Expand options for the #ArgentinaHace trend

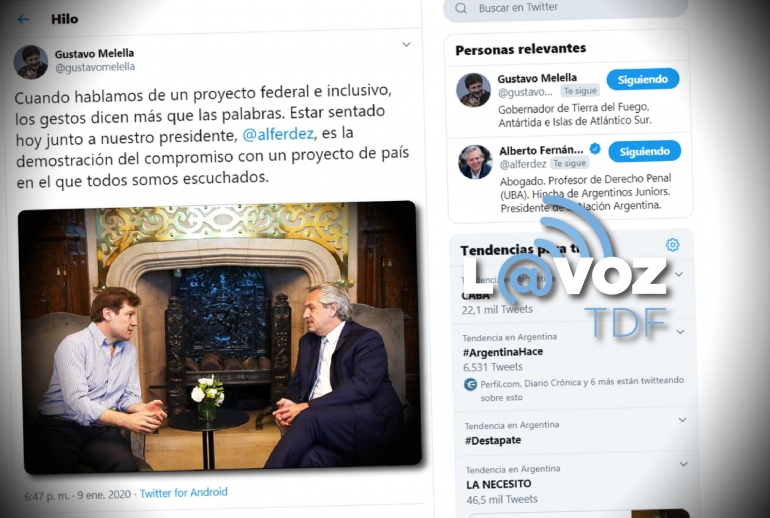[680, 332]
